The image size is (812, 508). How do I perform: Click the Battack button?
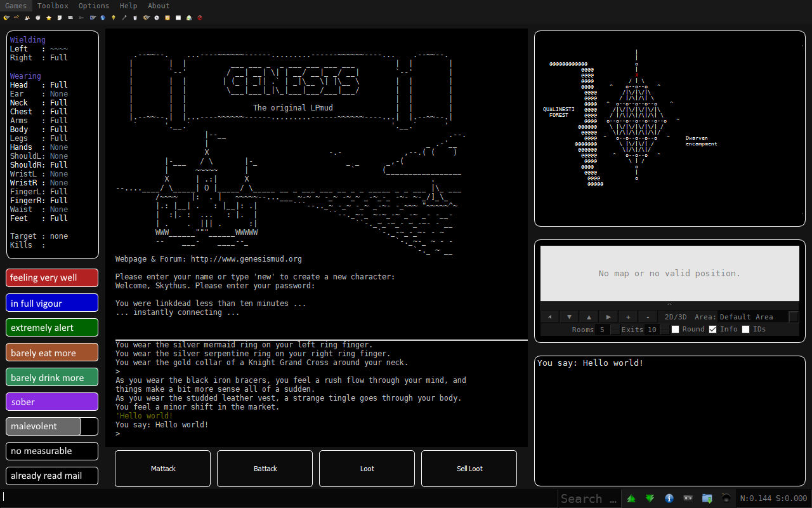[x=265, y=469]
